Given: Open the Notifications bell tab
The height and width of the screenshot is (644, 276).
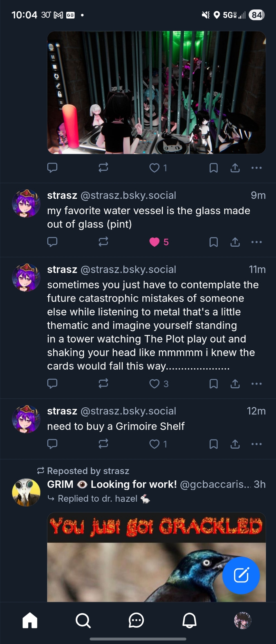Looking at the screenshot, I should [189, 620].
